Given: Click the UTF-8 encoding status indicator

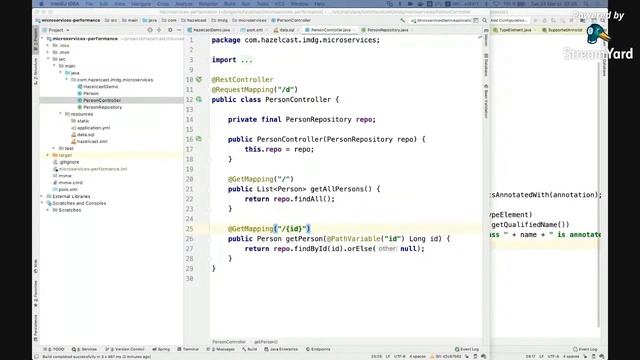Looking at the screenshot, I should pyautogui.click(x=400, y=356).
